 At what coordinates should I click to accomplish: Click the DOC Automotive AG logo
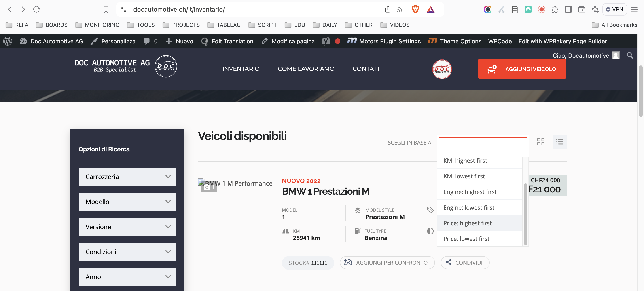tap(125, 66)
